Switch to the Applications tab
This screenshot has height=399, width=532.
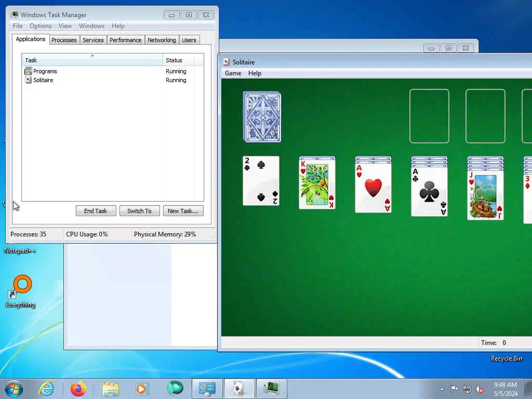point(31,39)
